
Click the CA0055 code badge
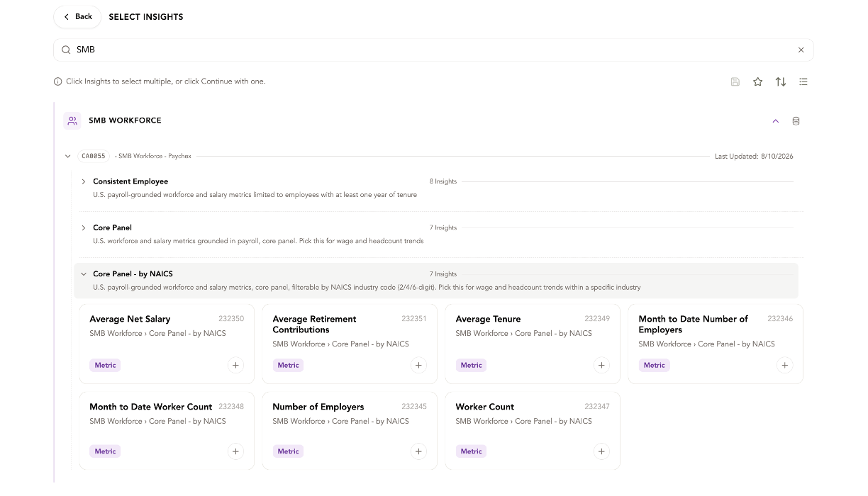coord(94,156)
